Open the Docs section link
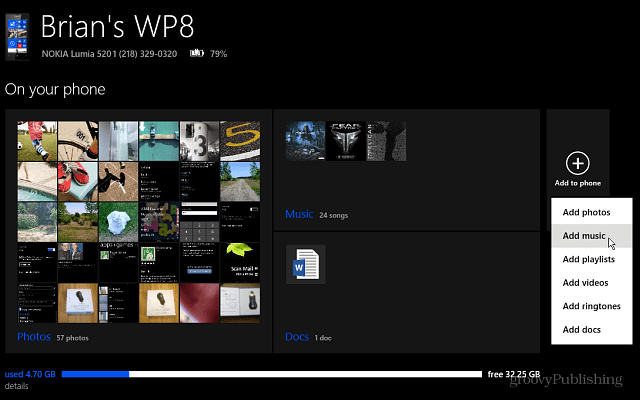640x400 pixels. [297, 337]
